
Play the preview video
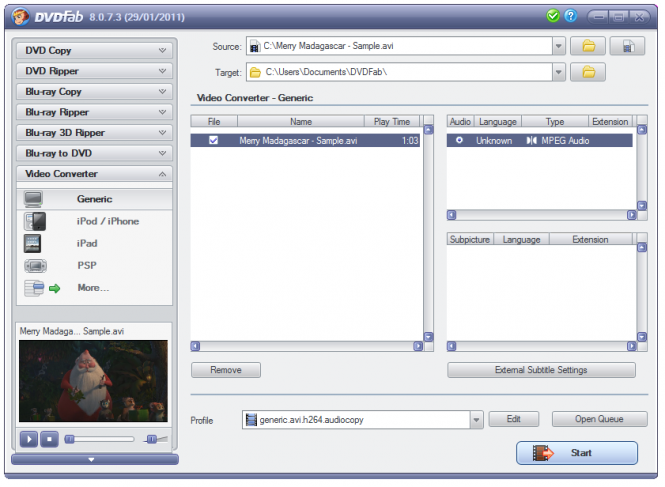coord(29,439)
